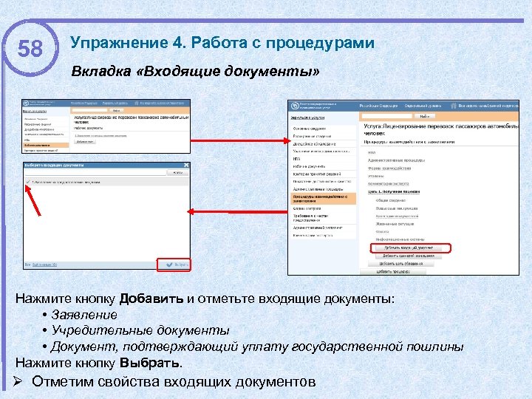Viewport: 532px width, 399px height.
Task: Click Федеральный уровень in right screenshot header
Action: (423, 106)
